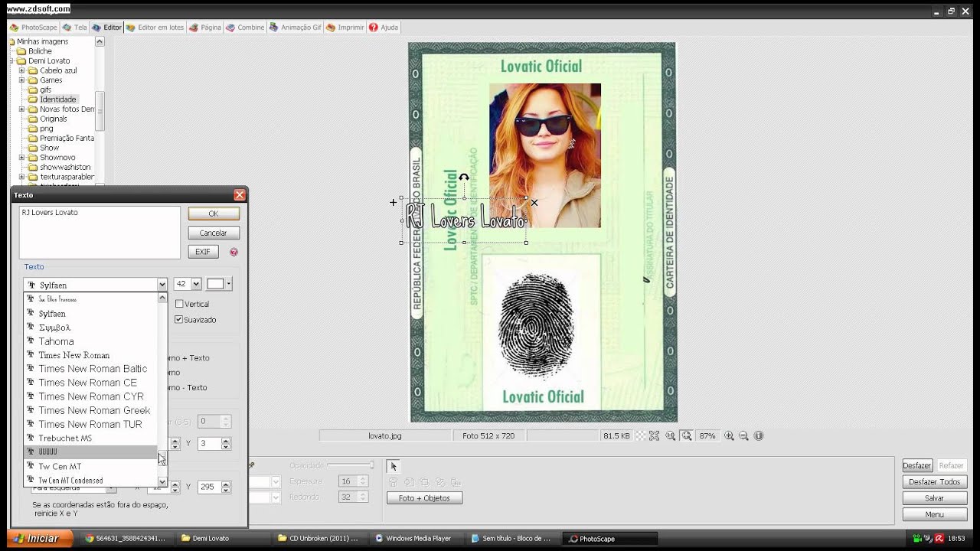Open the Identidade folder in tree
The width and height of the screenshot is (980, 551).
(x=57, y=99)
